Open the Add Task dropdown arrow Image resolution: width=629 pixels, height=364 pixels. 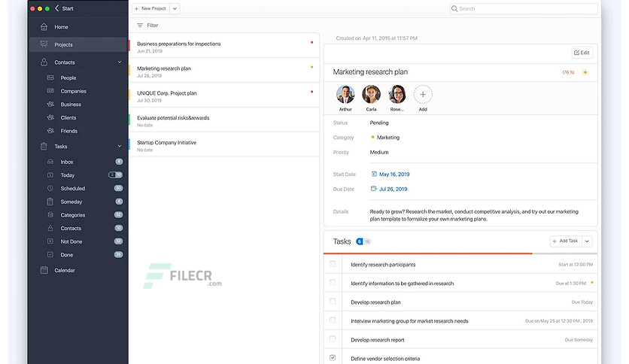[588, 241]
